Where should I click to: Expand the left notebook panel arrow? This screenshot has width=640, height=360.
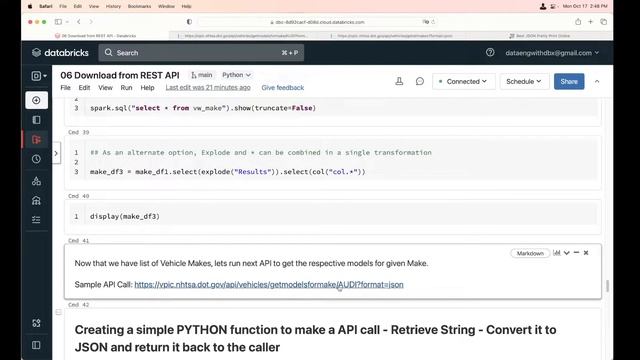[56, 153]
